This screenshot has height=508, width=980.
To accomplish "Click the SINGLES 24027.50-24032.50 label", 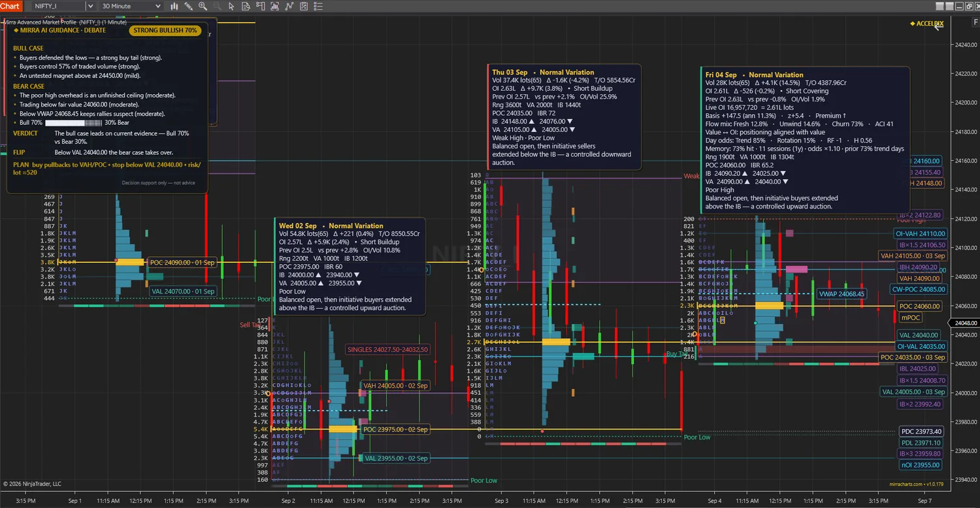I will click(x=388, y=349).
